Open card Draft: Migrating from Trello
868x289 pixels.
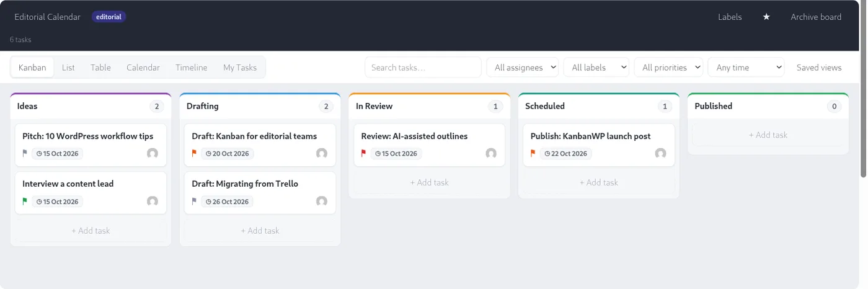tap(260, 192)
